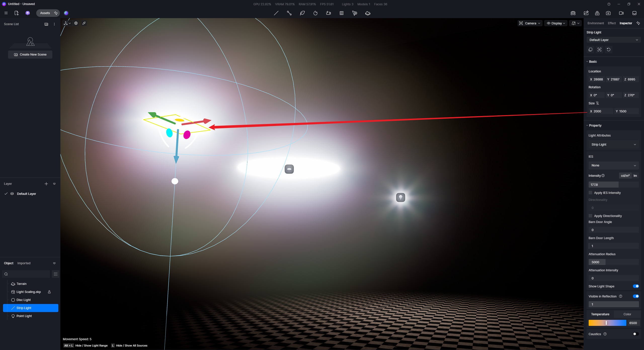Toggle off Show Light Shape switch
The width and height of the screenshot is (644, 350).
click(x=636, y=286)
